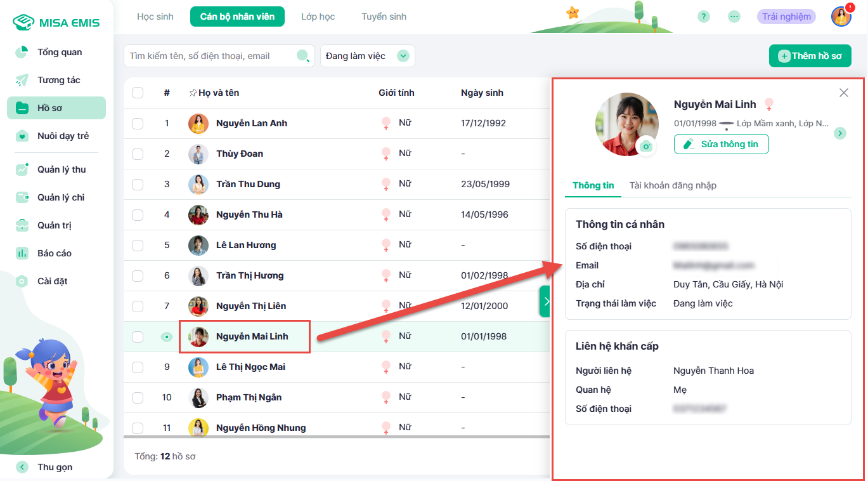Screen dimensions: 868x481
Task: Click the search magnifier icon
Action: pos(303,56)
